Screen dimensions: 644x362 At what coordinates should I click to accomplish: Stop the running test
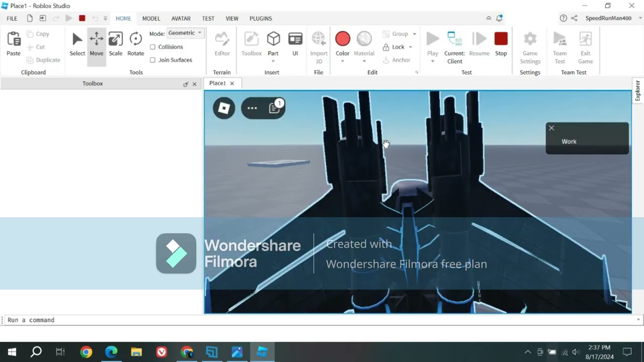point(501,45)
